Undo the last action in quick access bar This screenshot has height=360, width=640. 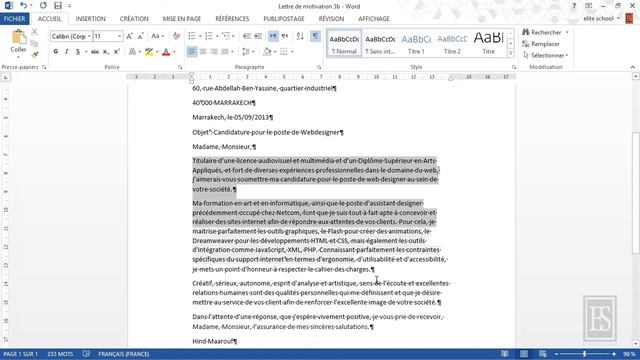click(x=24, y=6)
